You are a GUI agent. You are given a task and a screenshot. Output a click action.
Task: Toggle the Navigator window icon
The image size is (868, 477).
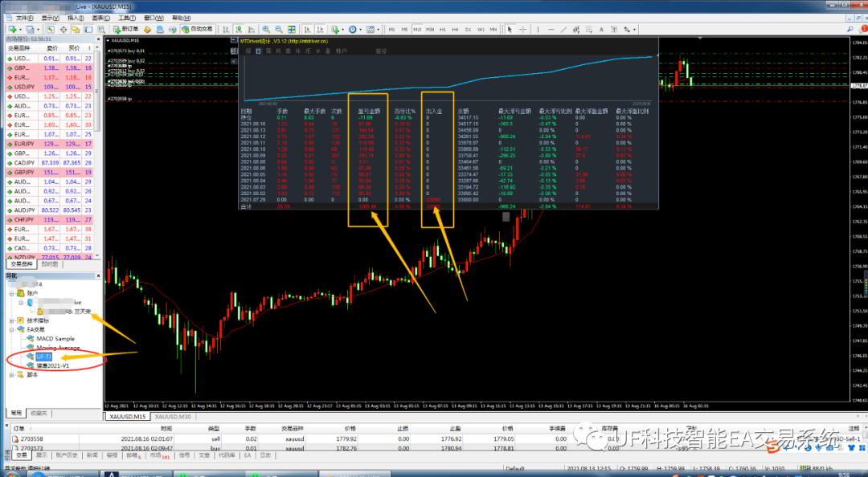pyautogui.click(x=76, y=29)
